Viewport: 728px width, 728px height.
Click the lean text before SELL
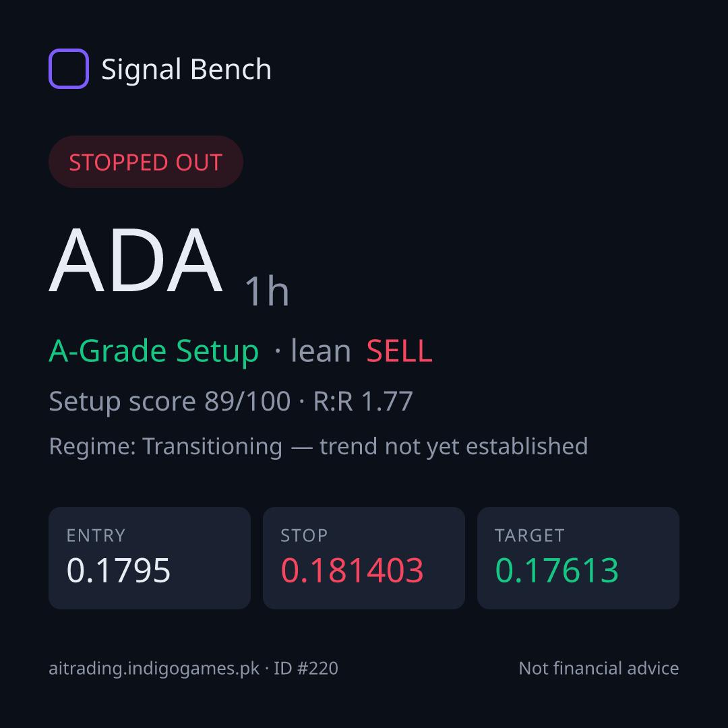tap(320, 351)
